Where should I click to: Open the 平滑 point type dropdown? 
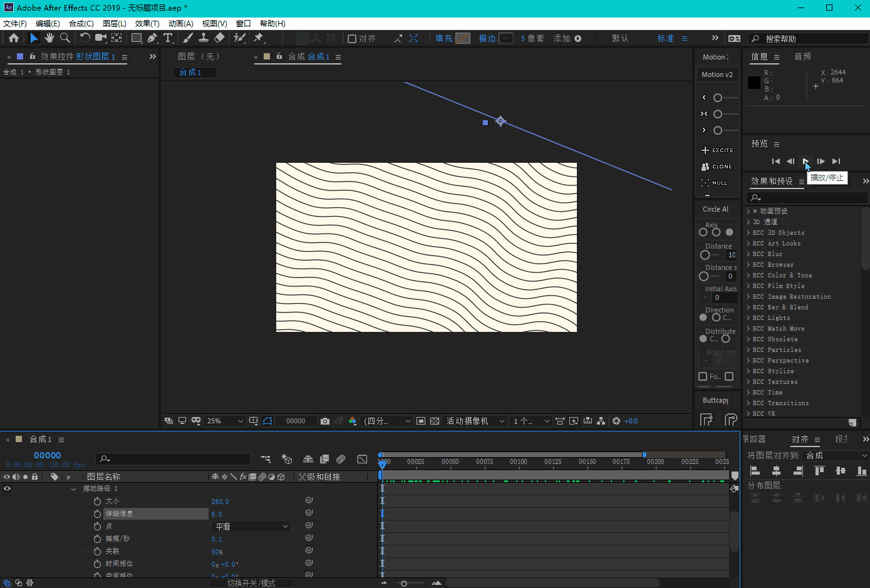pos(252,527)
